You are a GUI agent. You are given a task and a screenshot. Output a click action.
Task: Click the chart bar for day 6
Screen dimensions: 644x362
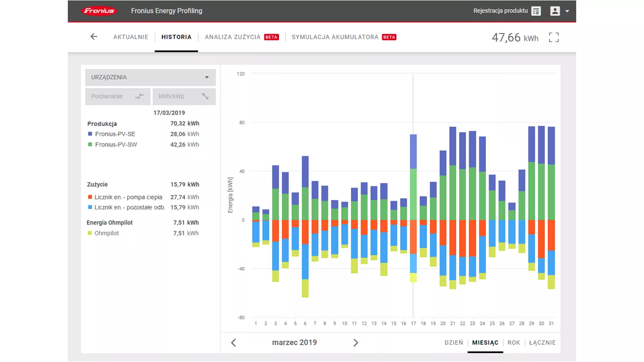[x=305, y=227]
